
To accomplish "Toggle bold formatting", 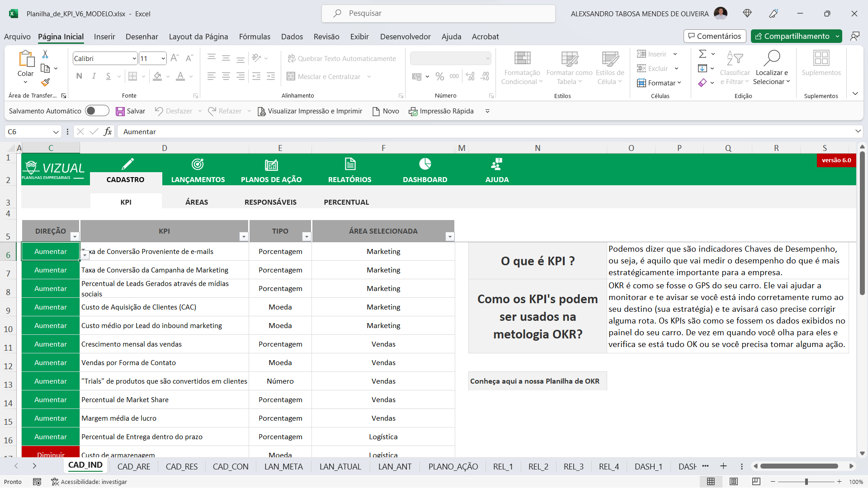I will point(79,76).
